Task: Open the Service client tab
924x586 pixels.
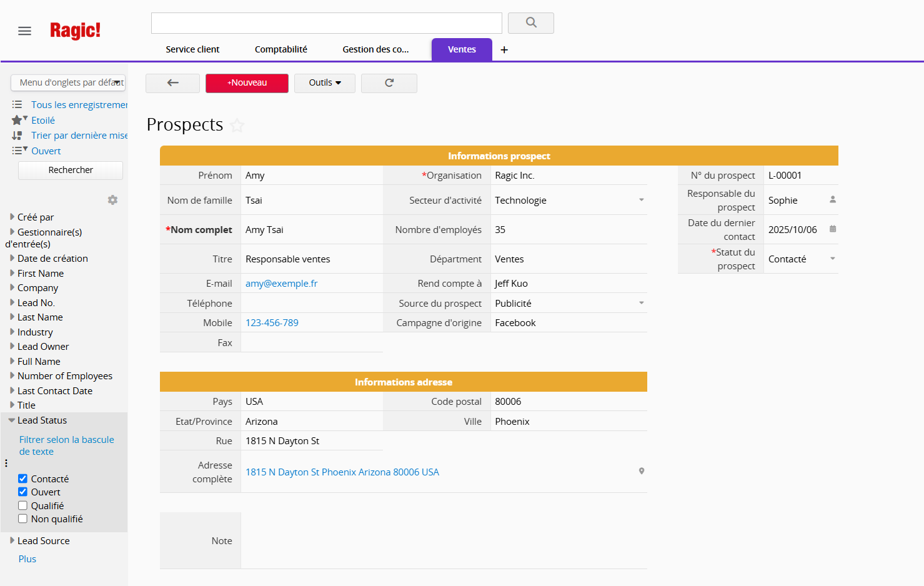Action: click(192, 49)
